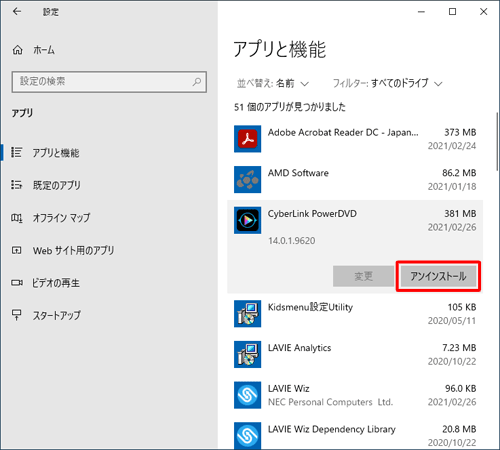This screenshot has width=500, height=450.
Task: Select the Web サイト用のアプリ icon
Action: (16, 250)
